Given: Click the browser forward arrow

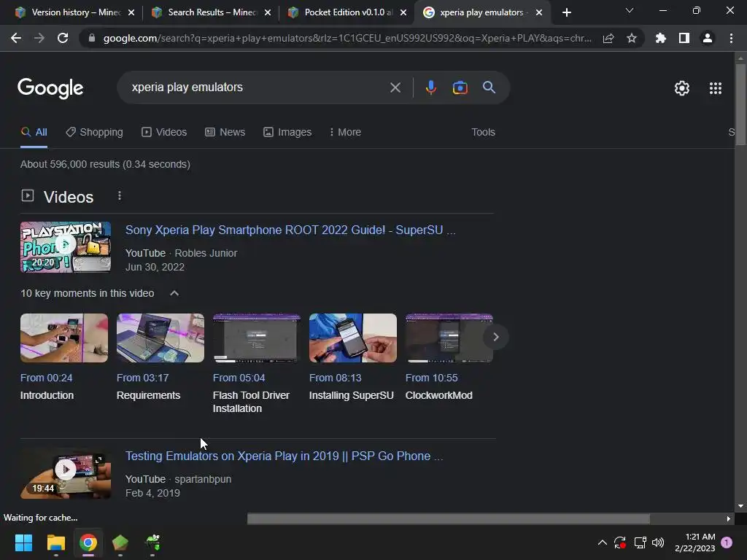Looking at the screenshot, I should [x=39, y=38].
